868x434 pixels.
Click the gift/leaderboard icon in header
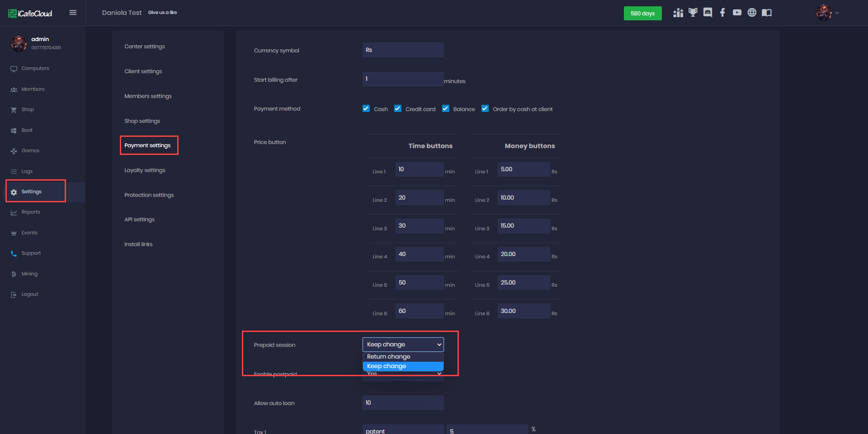pos(678,13)
